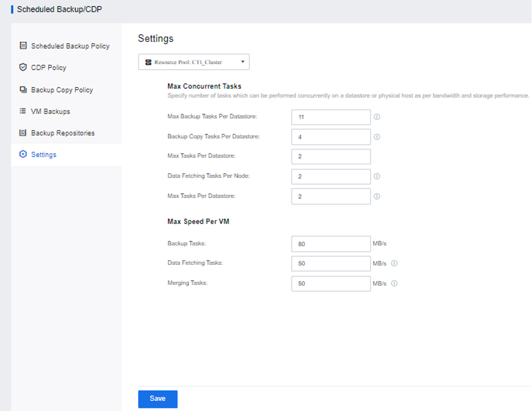
Task: Click the Scheduled Backup/CDP page title
Action: click(60, 9)
